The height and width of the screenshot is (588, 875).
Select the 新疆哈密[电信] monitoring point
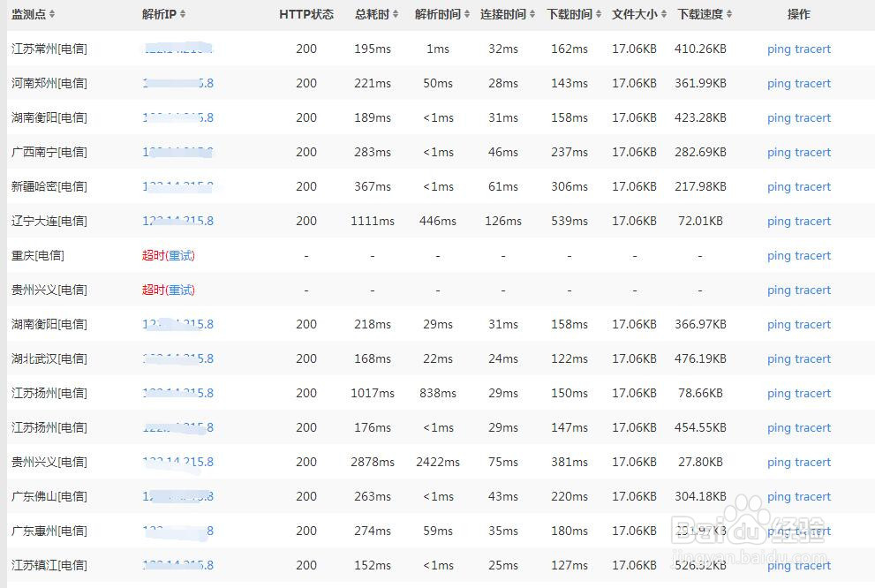49,186
